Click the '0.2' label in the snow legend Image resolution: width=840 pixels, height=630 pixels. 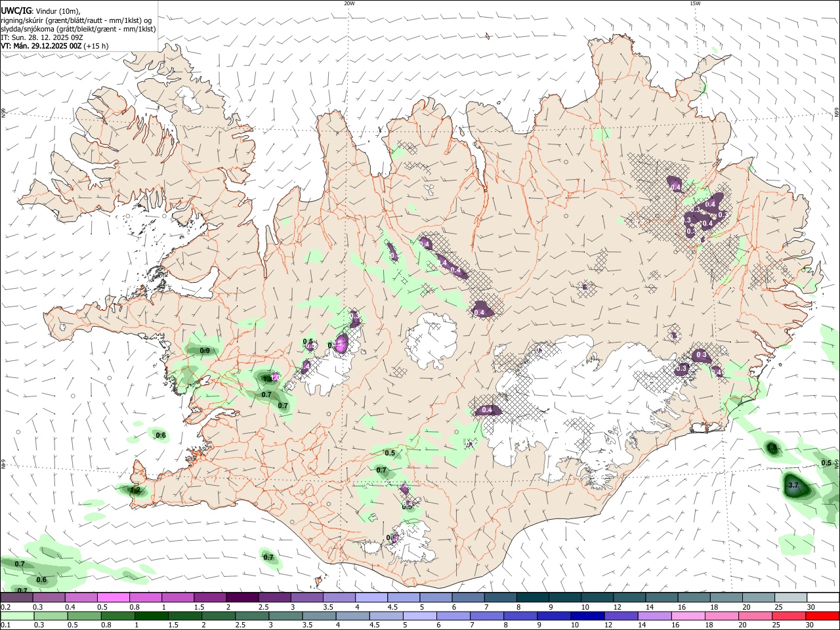click(5, 607)
